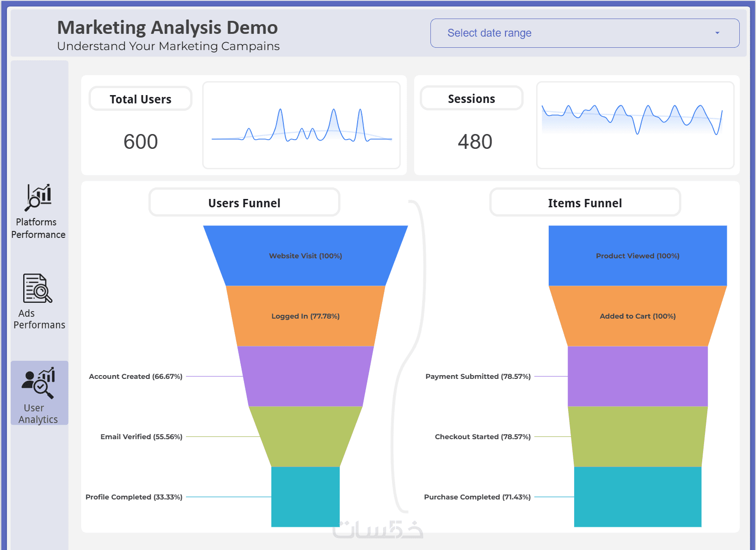756x550 pixels.
Task: Click the Items Funnel title box
Action: coord(585,202)
